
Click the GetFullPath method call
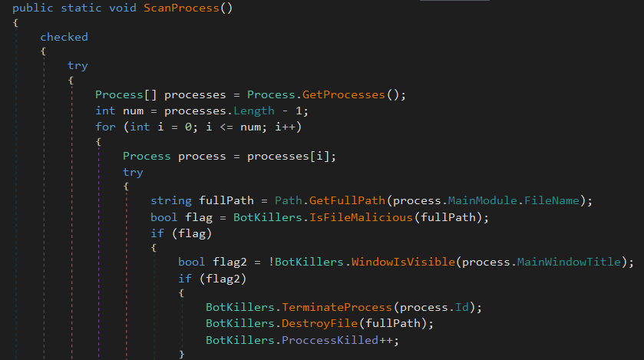click(347, 201)
